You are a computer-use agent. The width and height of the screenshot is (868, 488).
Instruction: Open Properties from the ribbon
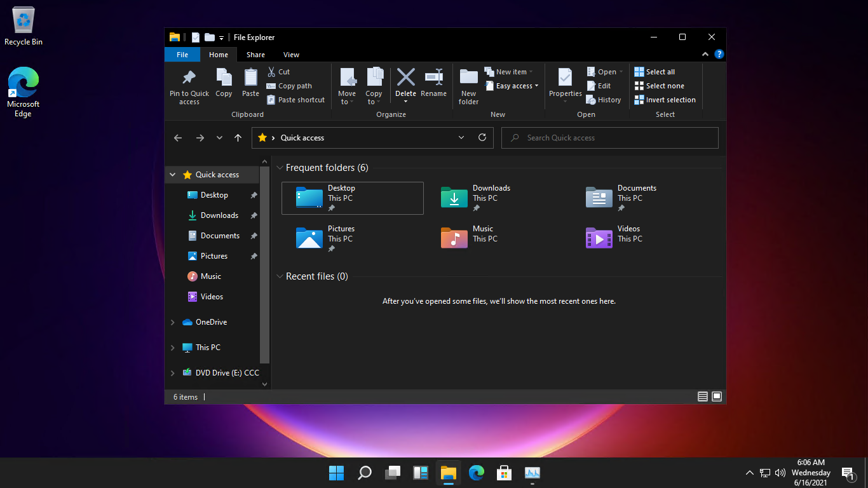[x=565, y=85]
